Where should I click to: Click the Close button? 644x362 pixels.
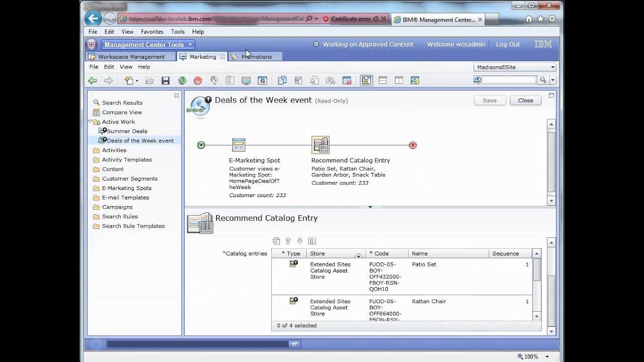[525, 101]
